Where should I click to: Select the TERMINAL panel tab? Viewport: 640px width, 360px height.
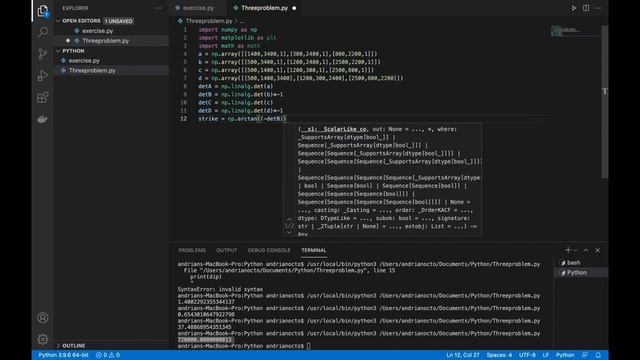click(314, 250)
